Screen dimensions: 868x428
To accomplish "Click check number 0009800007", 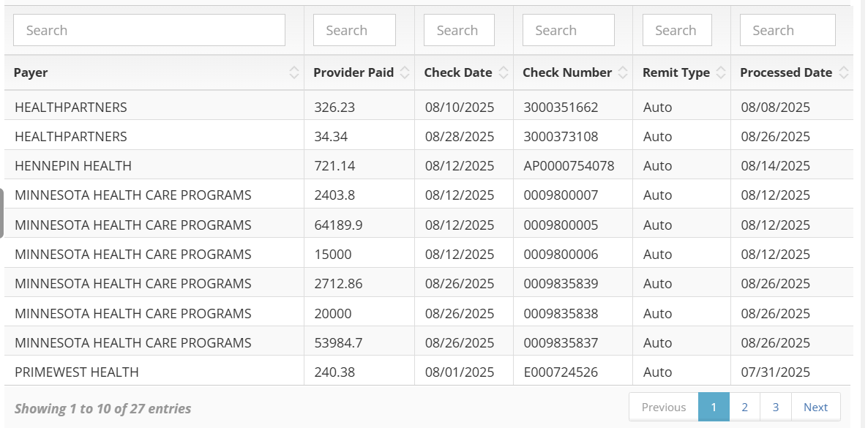I will pyautogui.click(x=561, y=195).
